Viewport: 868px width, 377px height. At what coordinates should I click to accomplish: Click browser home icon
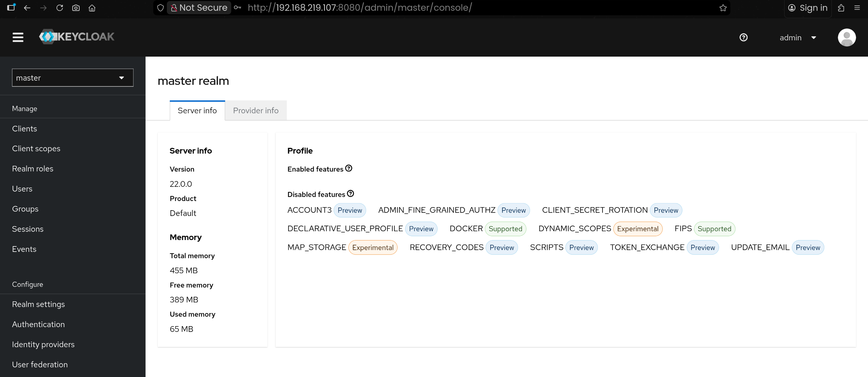point(92,8)
